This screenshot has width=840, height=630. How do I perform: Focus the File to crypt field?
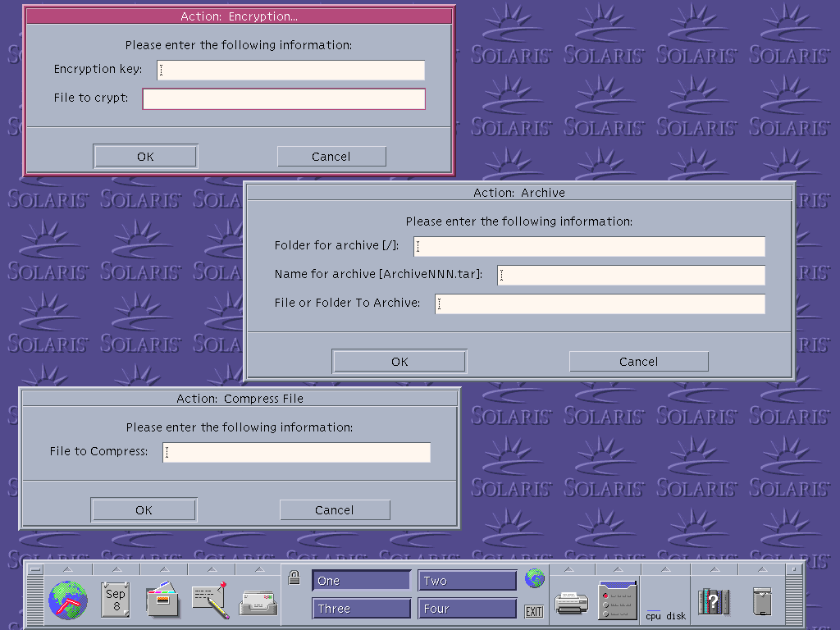click(284, 99)
